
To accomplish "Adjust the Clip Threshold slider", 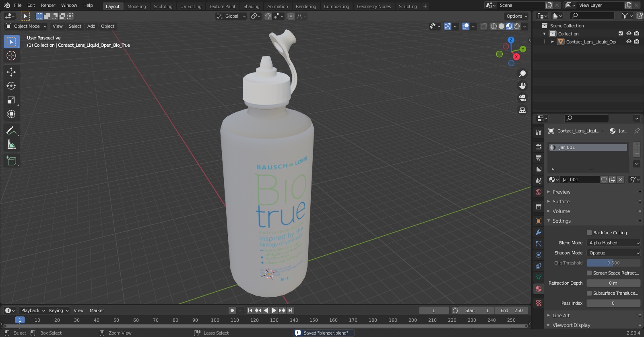I will click(x=613, y=263).
